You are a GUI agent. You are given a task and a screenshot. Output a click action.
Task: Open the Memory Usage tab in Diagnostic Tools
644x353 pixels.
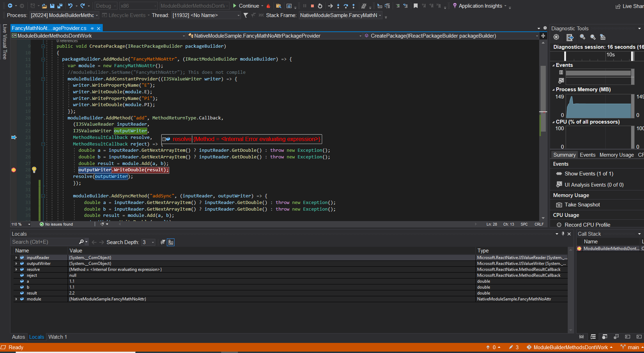tap(616, 155)
